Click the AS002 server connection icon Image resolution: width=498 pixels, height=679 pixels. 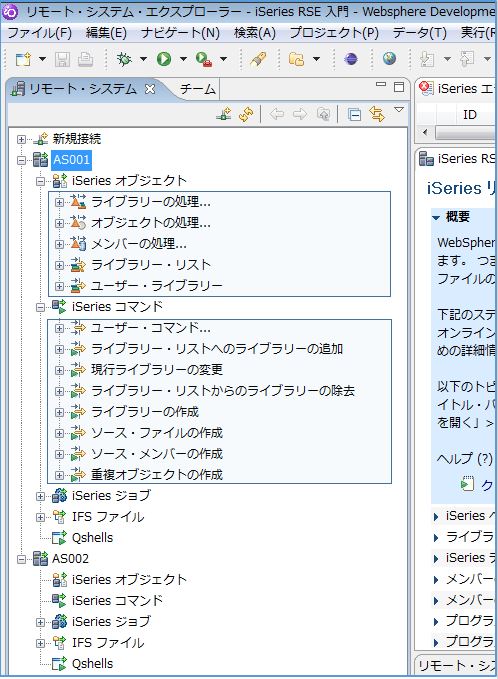click(40, 559)
